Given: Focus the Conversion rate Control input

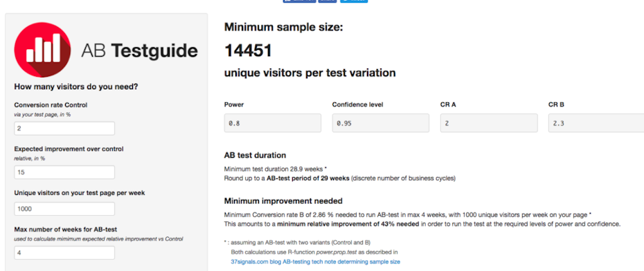Looking at the screenshot, I should point(64,129).
